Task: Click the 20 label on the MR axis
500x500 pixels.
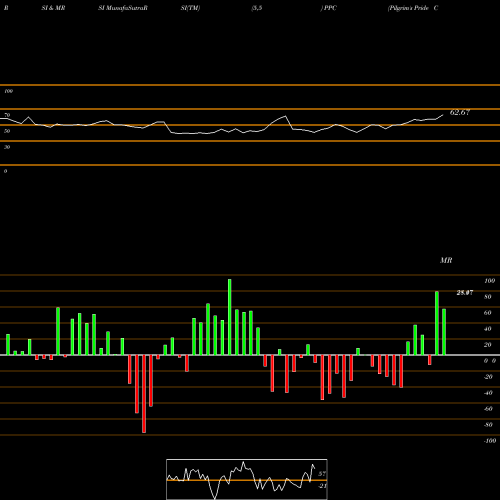Action: coord(488,345)
